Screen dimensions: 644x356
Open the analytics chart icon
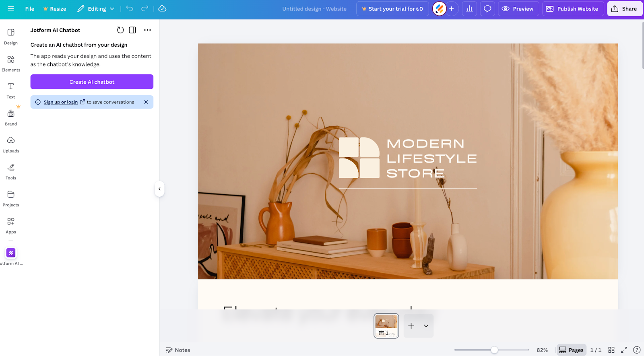[469, 8]
